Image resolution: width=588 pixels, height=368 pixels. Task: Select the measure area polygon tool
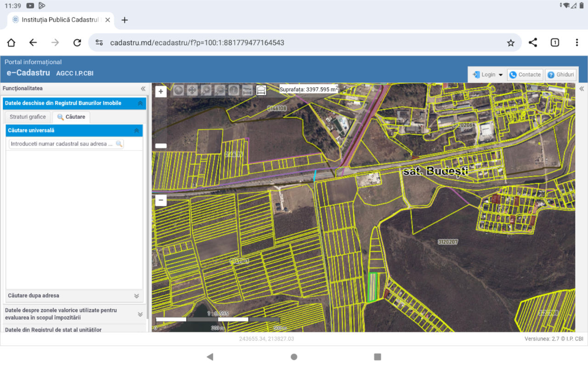click(261, 90)
